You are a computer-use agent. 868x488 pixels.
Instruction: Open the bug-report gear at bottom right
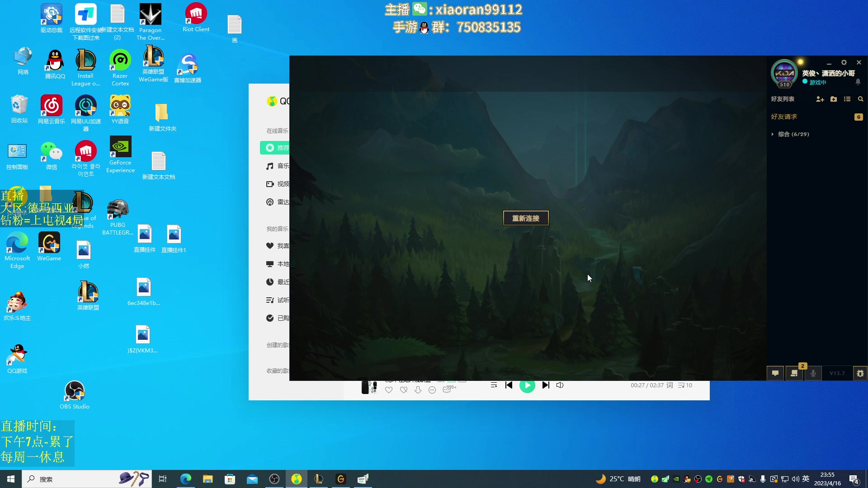click(x=860, y=373)
